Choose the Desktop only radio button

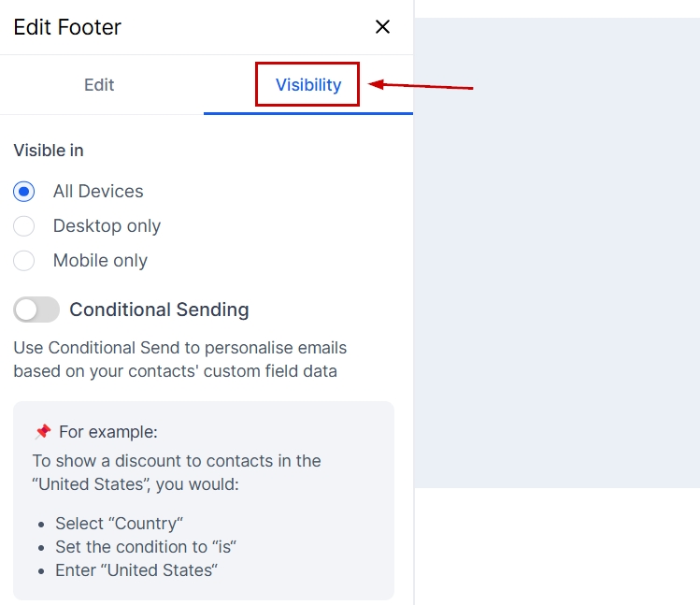(x=24, y=226)
